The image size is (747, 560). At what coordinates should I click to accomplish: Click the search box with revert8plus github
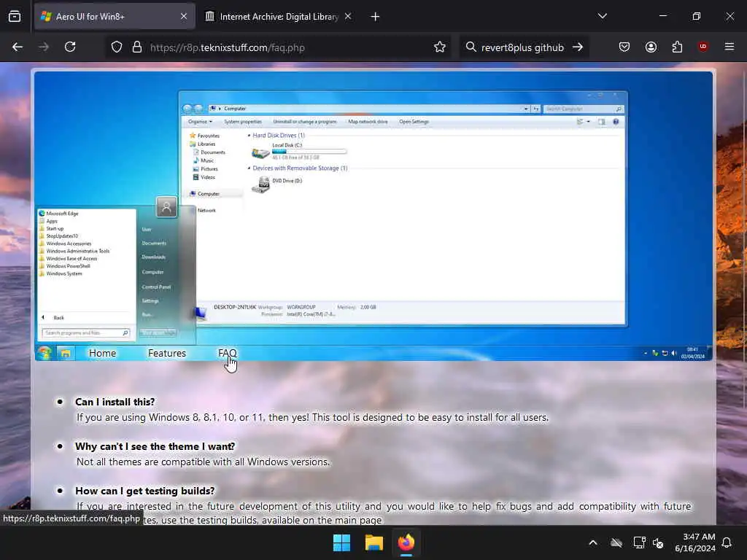[522, 47]
